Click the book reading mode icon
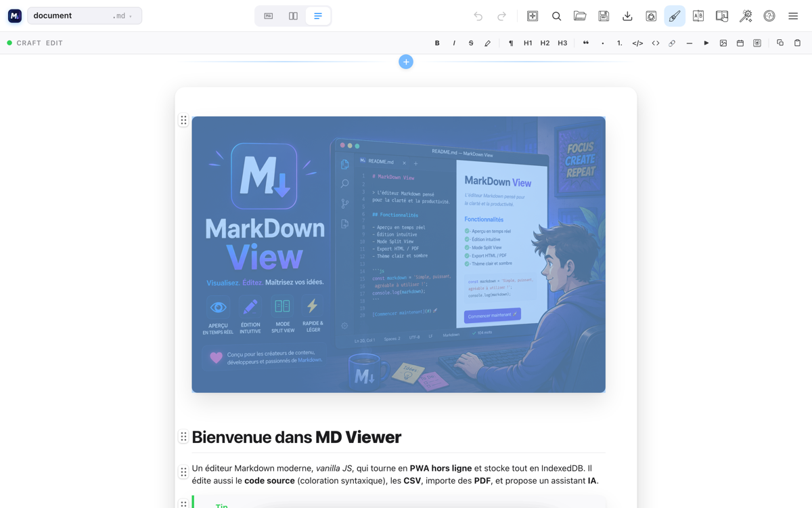Viewport: 812px width, 508px height. [x=722, y=16]
